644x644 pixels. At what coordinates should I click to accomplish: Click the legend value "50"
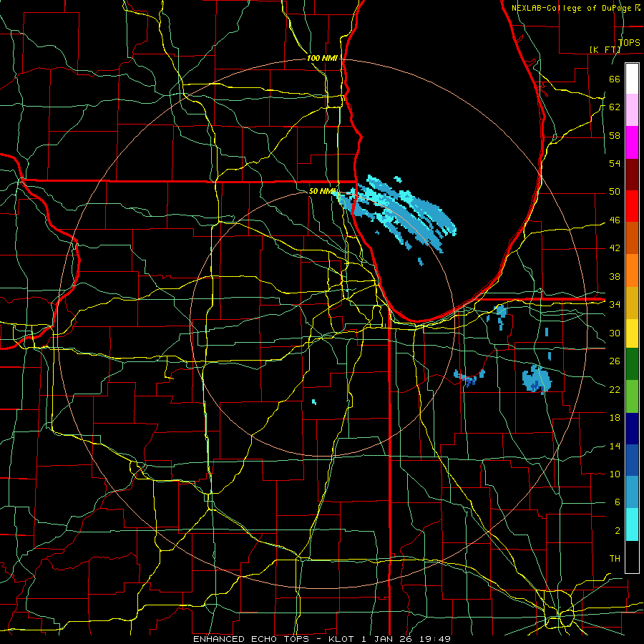coord(615,191)
